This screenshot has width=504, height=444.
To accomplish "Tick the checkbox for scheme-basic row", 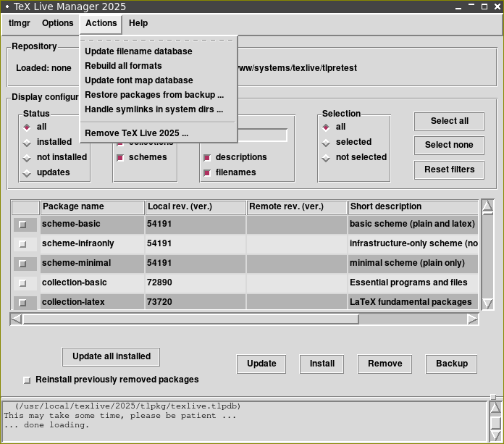I will tap(23, 225).
